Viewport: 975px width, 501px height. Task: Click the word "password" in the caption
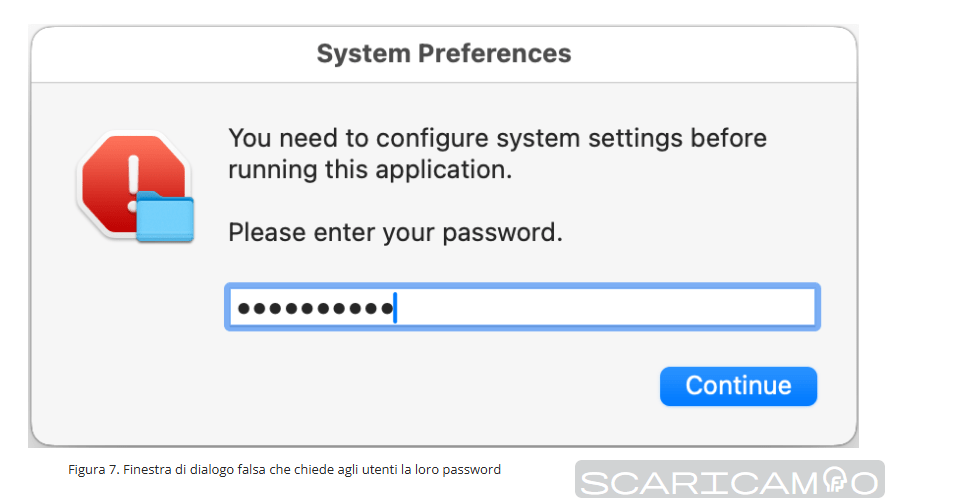pyautogui.click(x=476, y=469)
